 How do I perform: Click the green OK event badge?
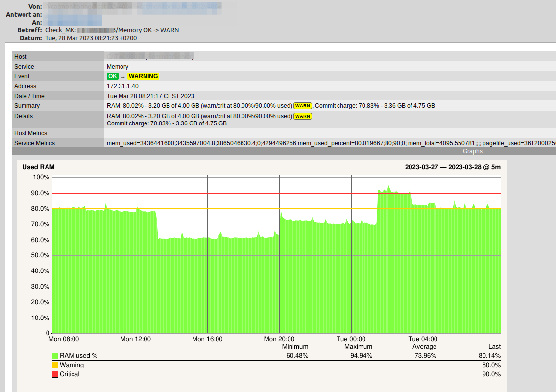pos(113,76)
